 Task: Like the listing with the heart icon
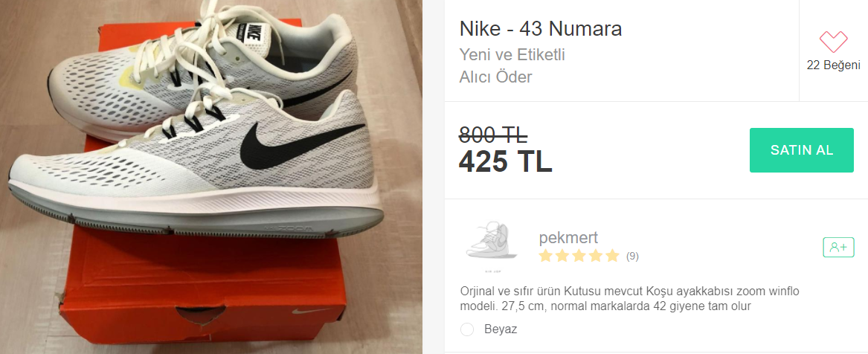click(833, 42)
